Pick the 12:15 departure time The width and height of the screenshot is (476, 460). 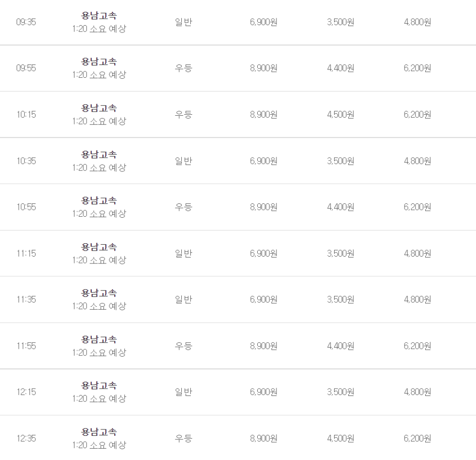coord(26,392)
